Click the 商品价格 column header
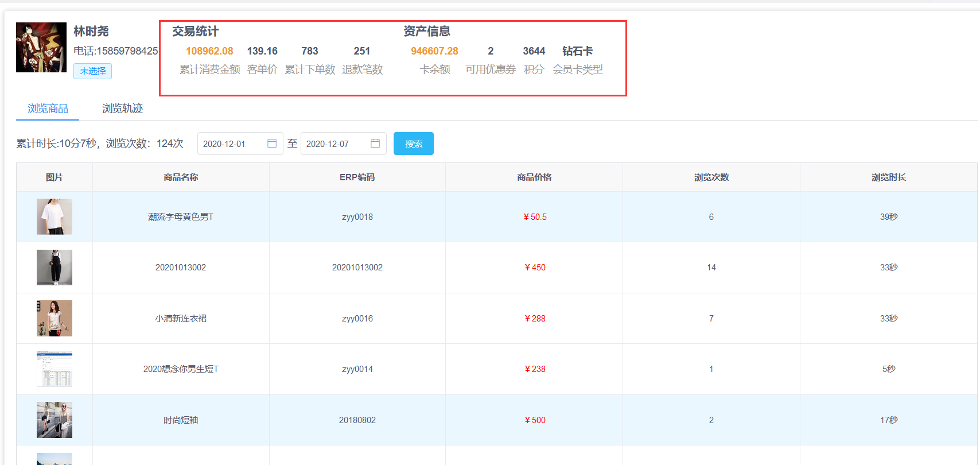 (534, 177)
